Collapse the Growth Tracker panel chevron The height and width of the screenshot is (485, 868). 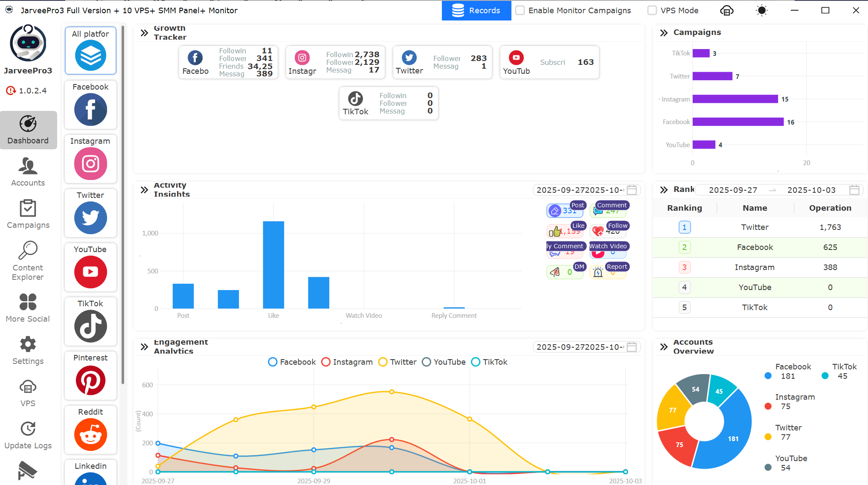(144, 33)
